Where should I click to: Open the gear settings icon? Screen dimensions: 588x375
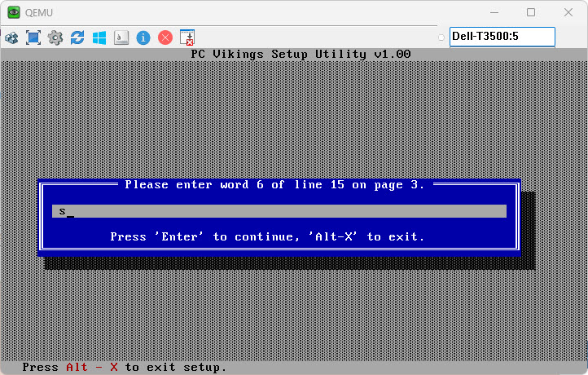coord(55,37)
